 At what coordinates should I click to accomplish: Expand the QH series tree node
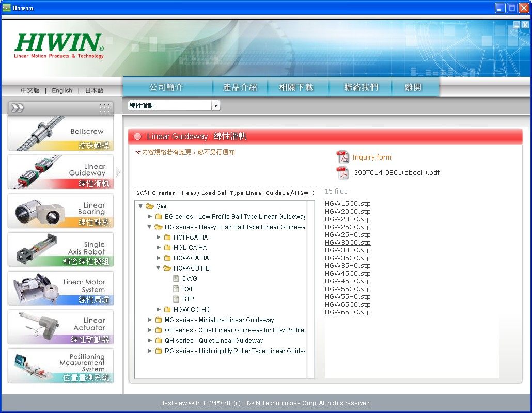(150, 340)
